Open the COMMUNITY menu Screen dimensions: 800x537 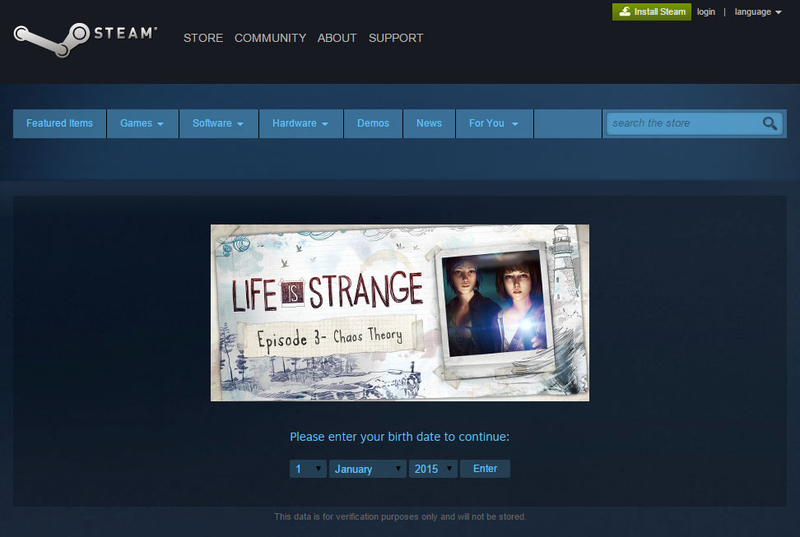tap(270, 38)
